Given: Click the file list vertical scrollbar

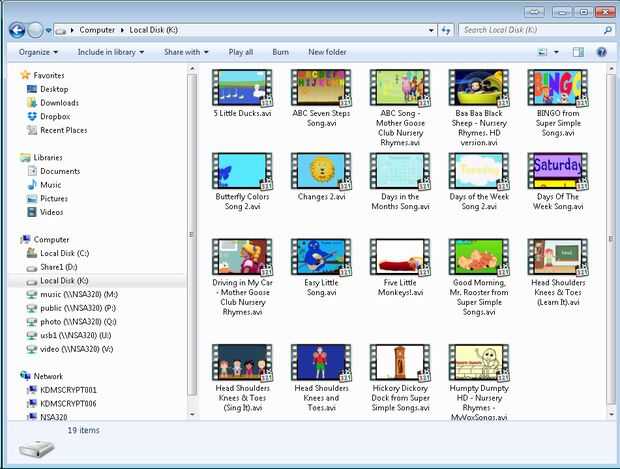Looking at the screenshot, I should pyautogui.click(x=611, y=241).
